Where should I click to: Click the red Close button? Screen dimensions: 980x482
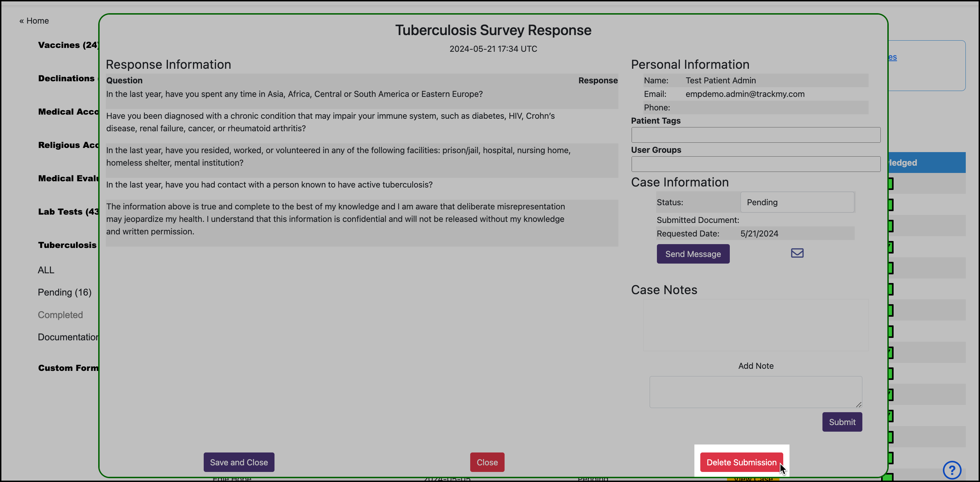[487, 462]
